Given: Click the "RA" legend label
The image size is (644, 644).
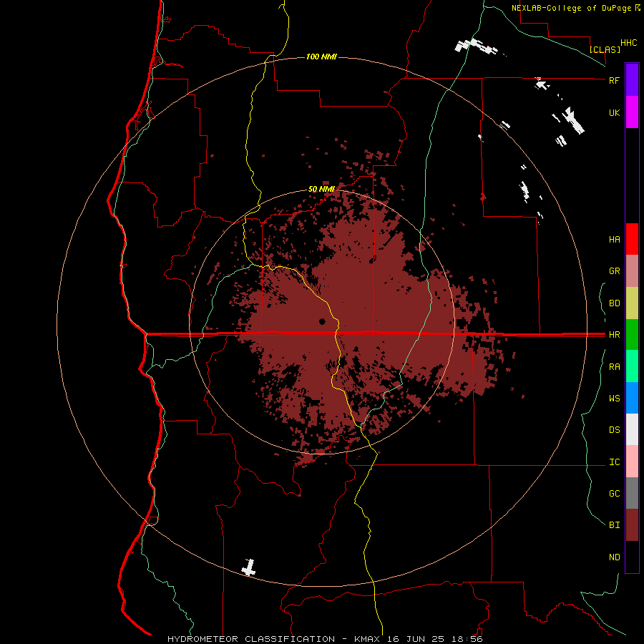Looking at the screenshot, I should click(x=614, y=367).
